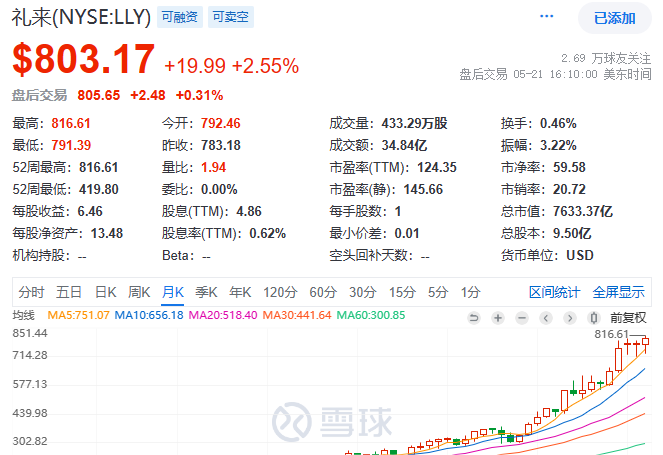Viewport: 663px width, 455px height.
Task: Switch to the 5分 chart tab
Action: pos(438,292)
